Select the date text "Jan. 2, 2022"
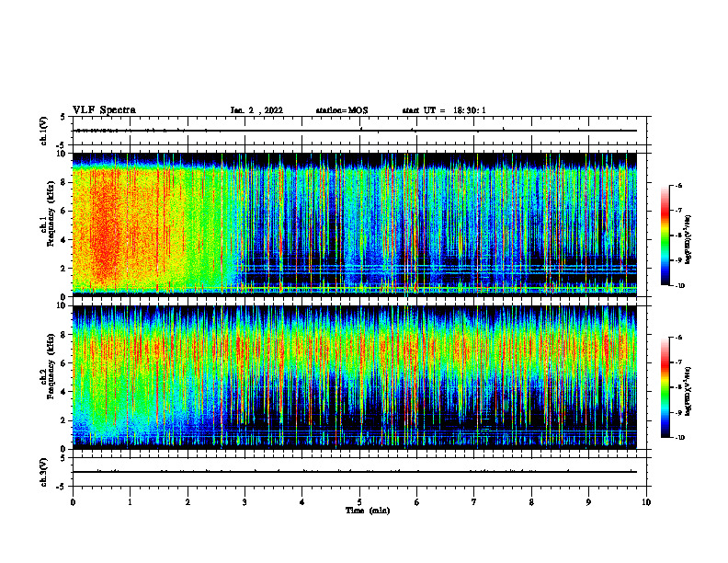 point(256,110)
